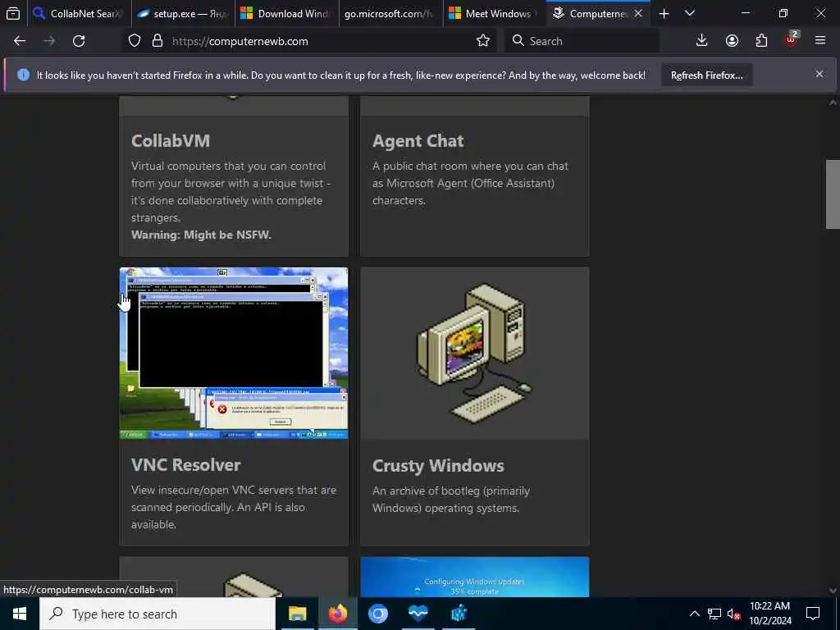Click the scrollbar down arrow
Screen dimensions: 840x630
point(833,591)
